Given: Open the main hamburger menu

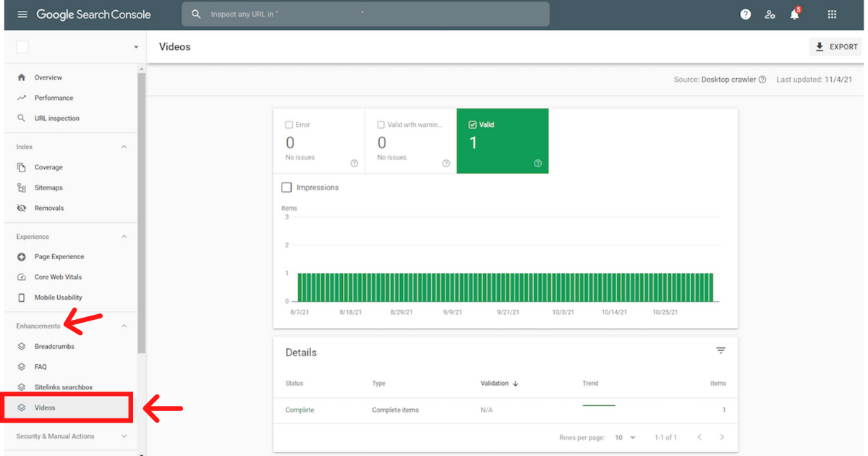Looking at the screenshot, I should (x=22, y=14).
